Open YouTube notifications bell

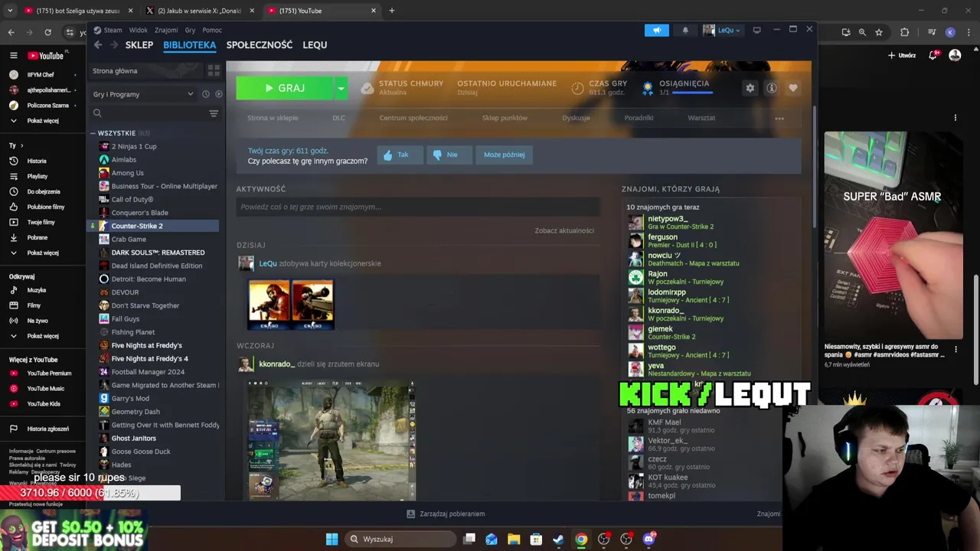pyautogui.click(x=933, y=55)
